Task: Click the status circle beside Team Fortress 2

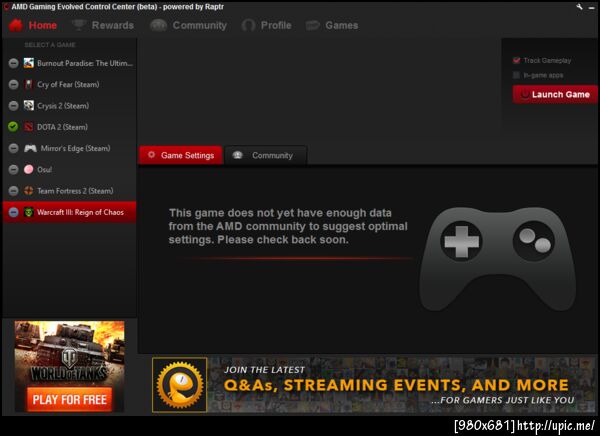Action: pyautogui.click(x=13, y=191)
